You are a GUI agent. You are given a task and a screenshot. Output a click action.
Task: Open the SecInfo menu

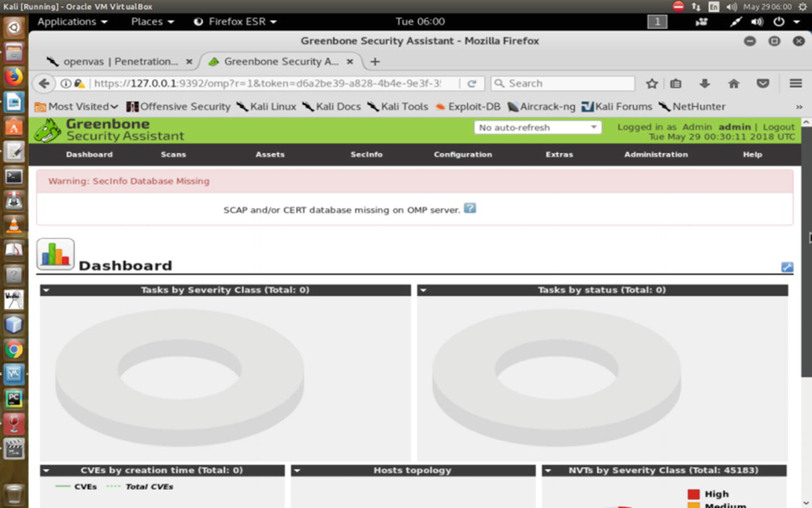tap(366, 154)
